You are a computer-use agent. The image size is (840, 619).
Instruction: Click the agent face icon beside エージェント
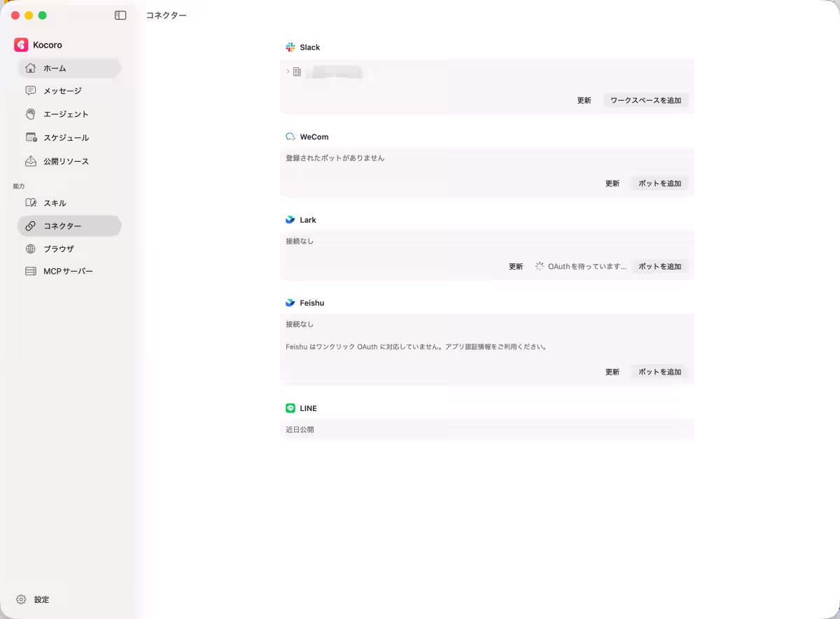[31, 113]
